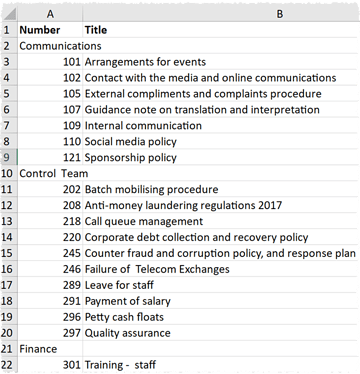Select 'Contact with the media and online communications'

[221, 78]
